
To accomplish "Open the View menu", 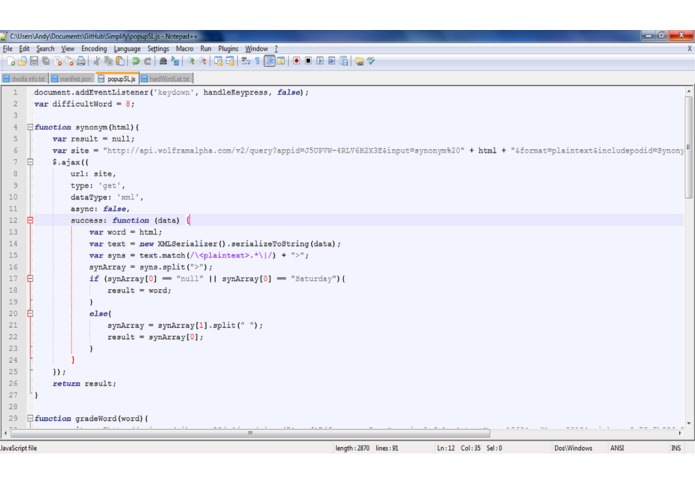I will [x=67, y=49].
